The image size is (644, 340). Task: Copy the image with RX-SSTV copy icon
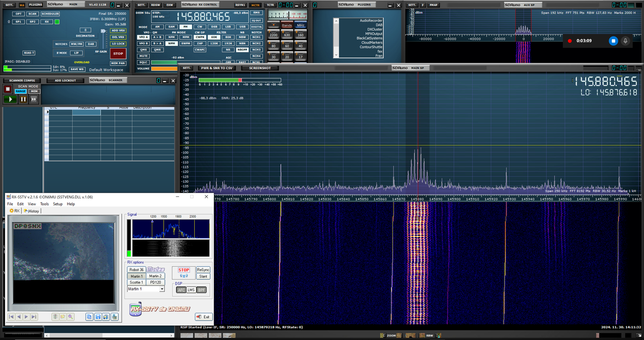(x=89, y=317)
